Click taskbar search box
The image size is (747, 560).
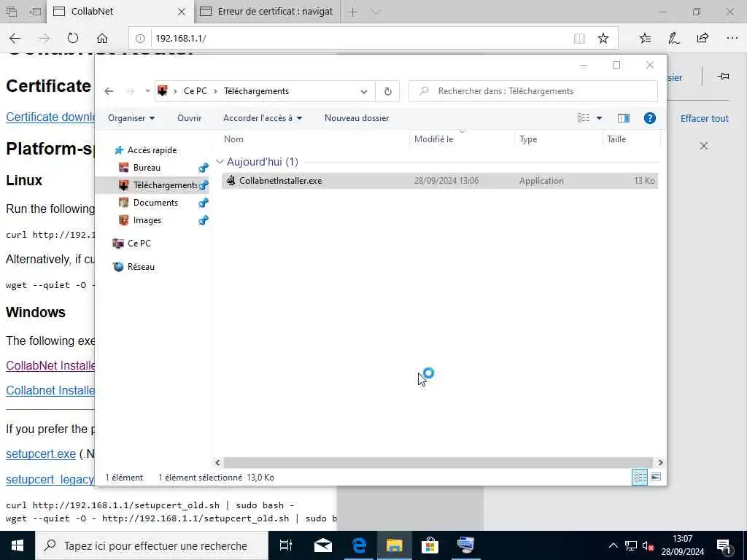152,545
